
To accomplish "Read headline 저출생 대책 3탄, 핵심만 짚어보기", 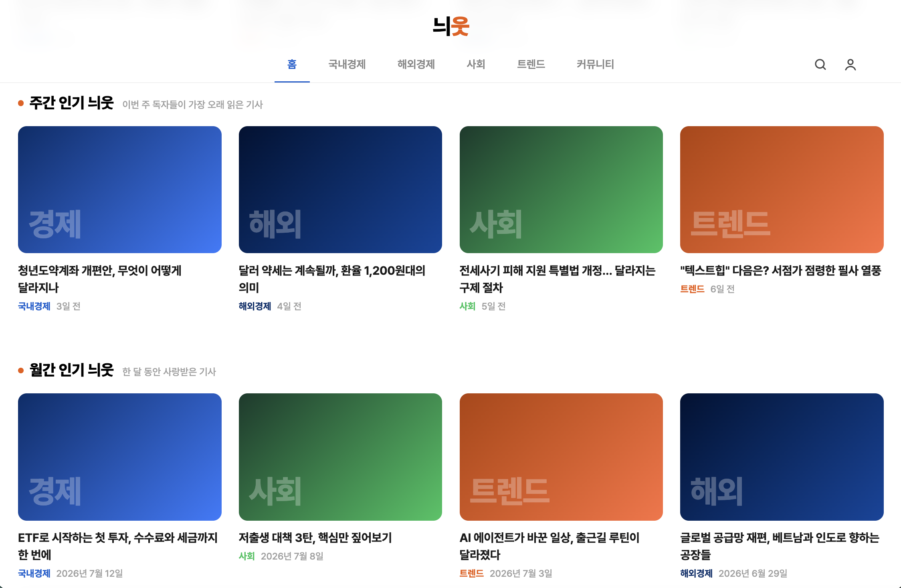I will click(315, 538).
